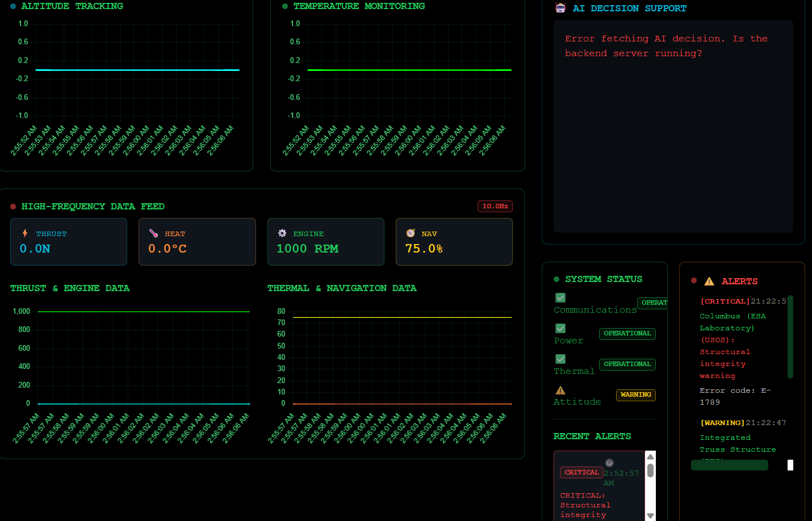This screenshot has height=521, width=812.
Task: Click the 'Error fetching AI decision' message
Action: click(666, 46)
